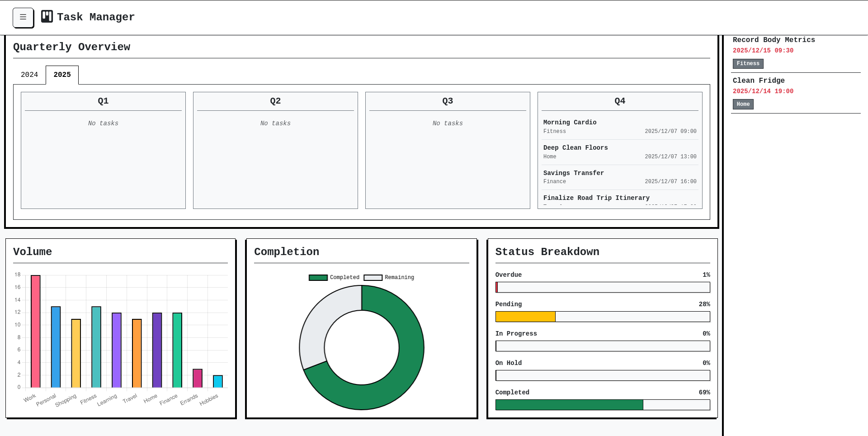The width and height of the screenshot is (868, 436).
Task: Select the 2025 tab
Action: coord(62,75)
